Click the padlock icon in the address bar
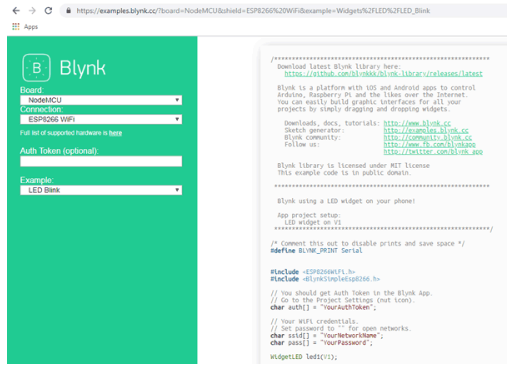Image resolution: width=514 pixels, height=372 pixels. pos(68,11)
